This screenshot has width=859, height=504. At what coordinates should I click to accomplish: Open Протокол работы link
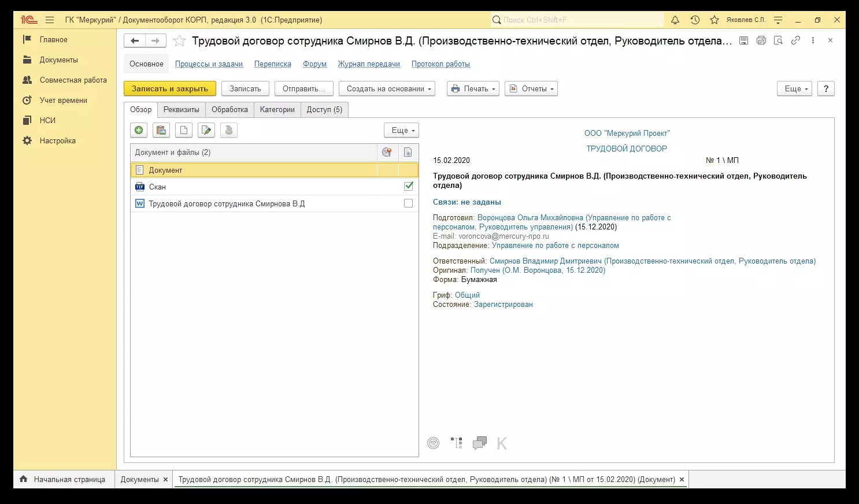(x=440, y=64)
